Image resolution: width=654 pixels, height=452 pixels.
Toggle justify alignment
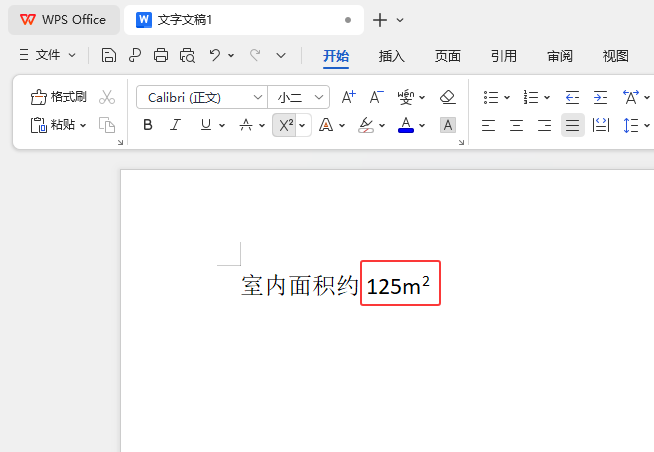click(573, 125)
